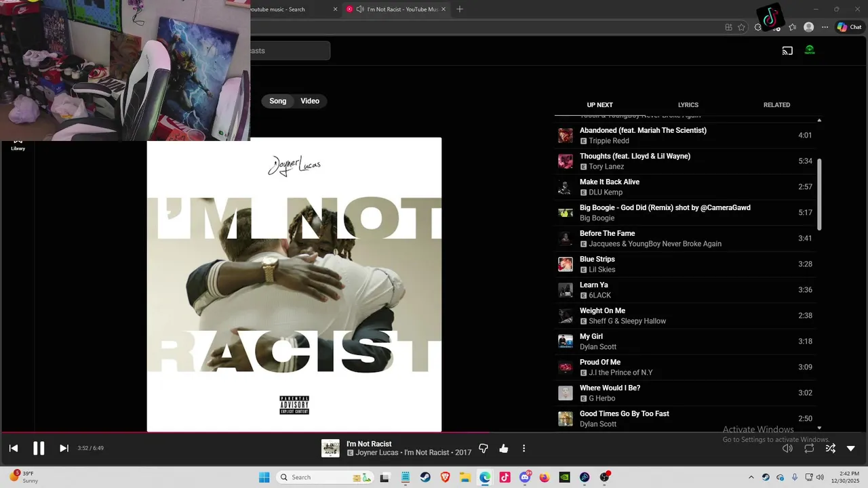Screen dimensions: 868x488
Task: Add page to favorites star icon
Action: pos(741,27)
